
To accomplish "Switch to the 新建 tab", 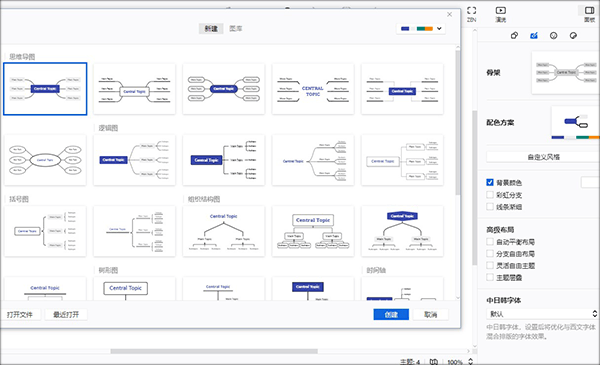I will pos(211,29).
